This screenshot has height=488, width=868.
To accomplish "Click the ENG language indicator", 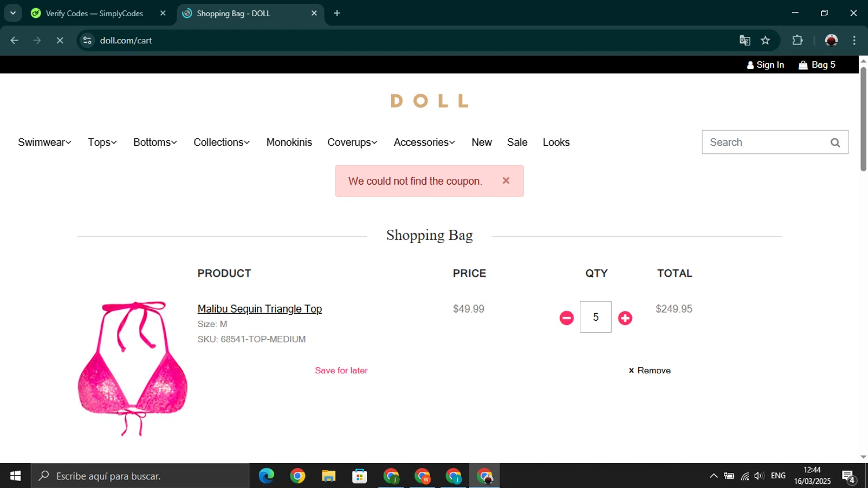I will click(x=778, y=476).
